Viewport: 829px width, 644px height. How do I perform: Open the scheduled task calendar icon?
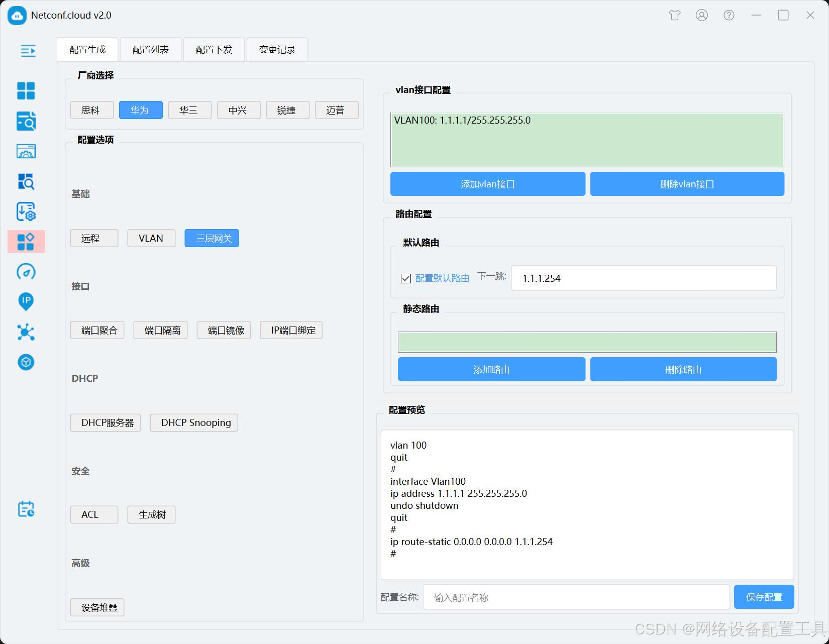[26, 509]
